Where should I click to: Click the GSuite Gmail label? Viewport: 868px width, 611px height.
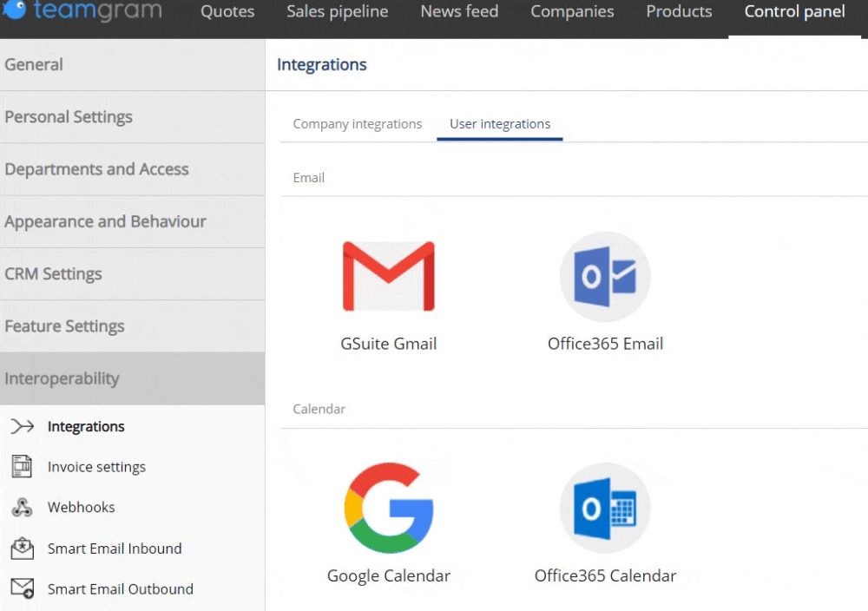click(389, 344)
